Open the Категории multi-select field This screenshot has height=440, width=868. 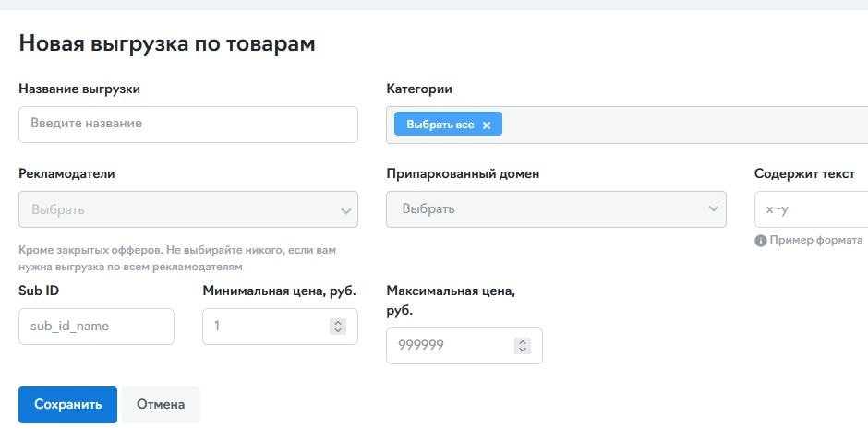pos(627,125)
